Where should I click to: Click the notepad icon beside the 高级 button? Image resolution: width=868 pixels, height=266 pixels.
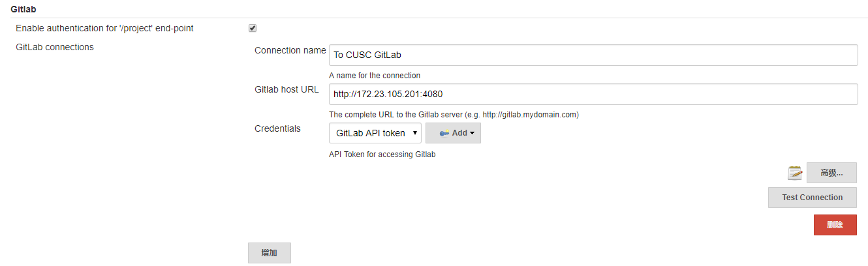795,173
